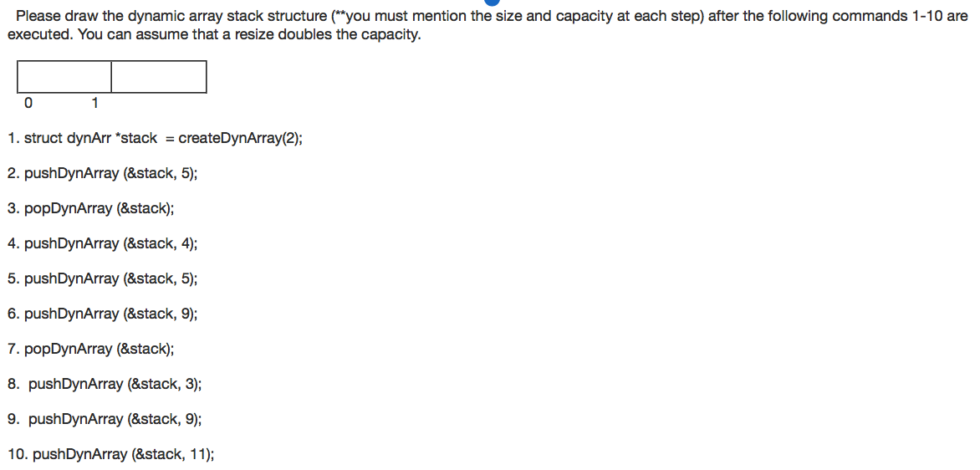The width and height of the screenshot is (980, 470).
Task: Click the second empty array cell
Action: click(x=159, y=77)
